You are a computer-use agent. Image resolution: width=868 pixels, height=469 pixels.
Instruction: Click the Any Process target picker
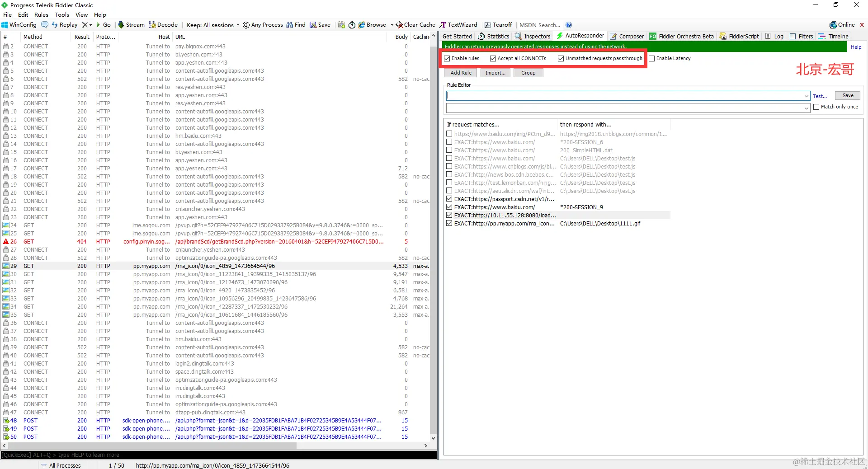pyautogui.click(x=263, y=25)
